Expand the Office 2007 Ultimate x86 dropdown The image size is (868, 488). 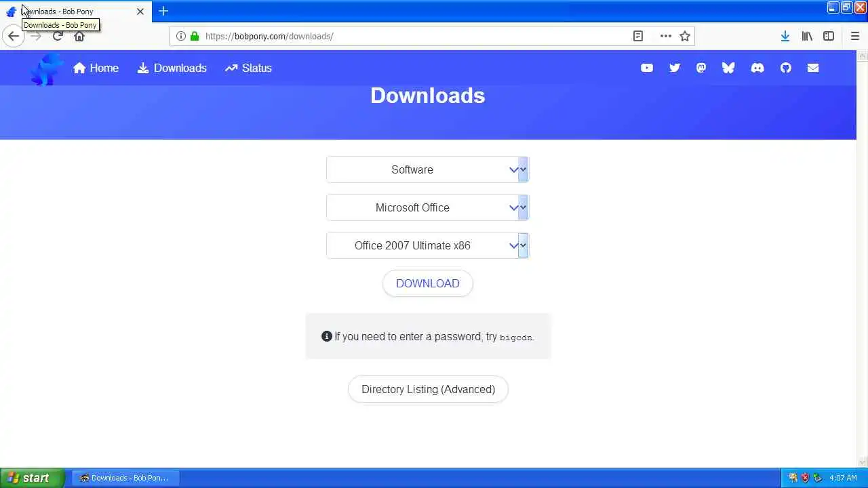(x=427, y=245)
